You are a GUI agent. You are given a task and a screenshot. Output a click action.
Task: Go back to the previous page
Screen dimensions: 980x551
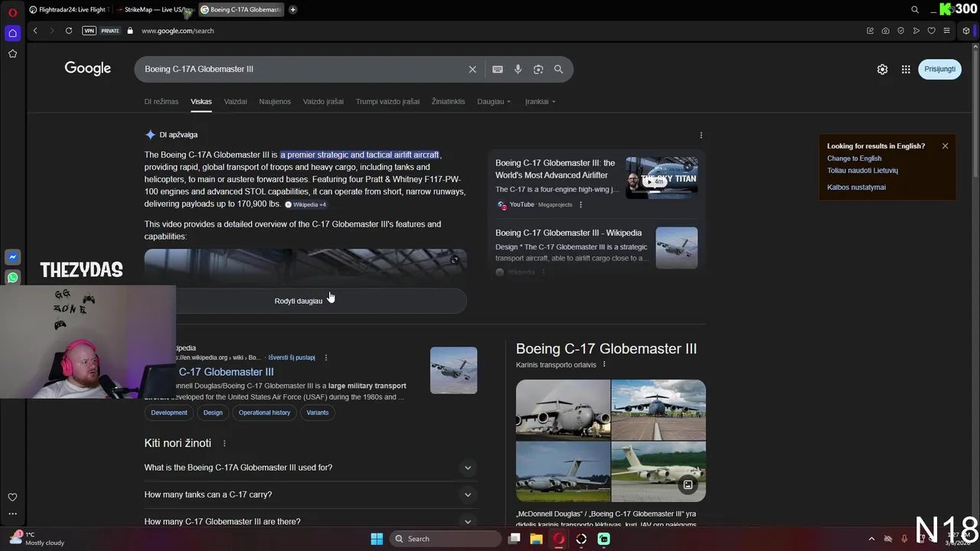35,31
